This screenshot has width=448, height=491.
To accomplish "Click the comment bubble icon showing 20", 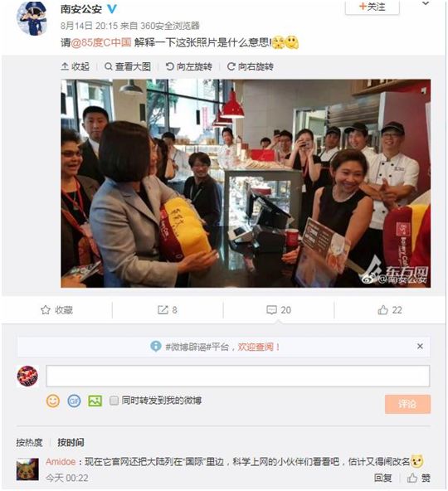I will coord(271,310).
